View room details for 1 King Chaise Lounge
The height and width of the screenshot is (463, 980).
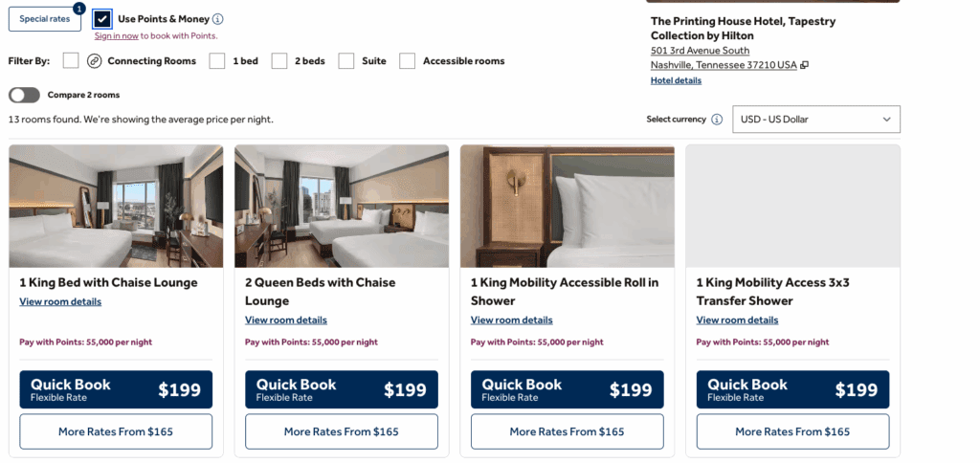[60, 301]
